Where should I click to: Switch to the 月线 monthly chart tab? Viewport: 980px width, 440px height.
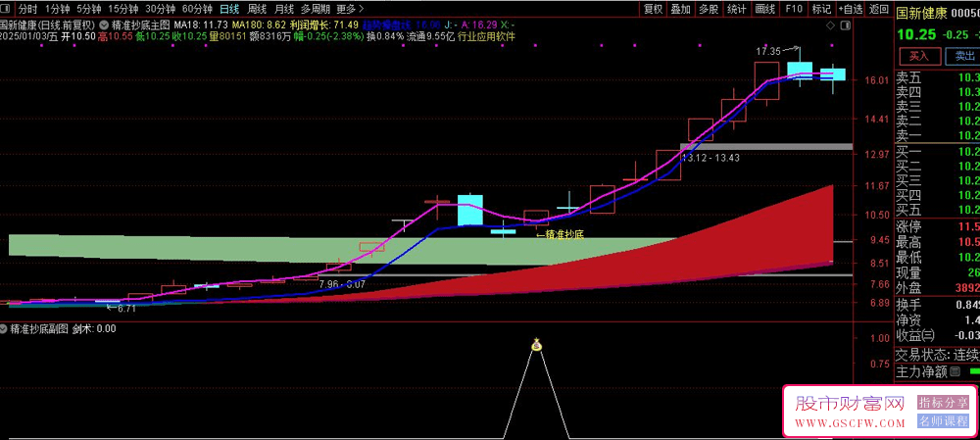pos(284,9)
